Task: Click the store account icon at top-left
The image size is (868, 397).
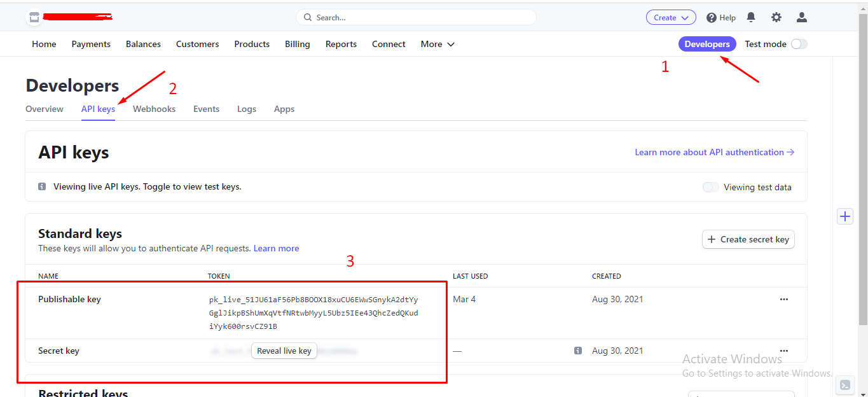Action: pos(34,18)
